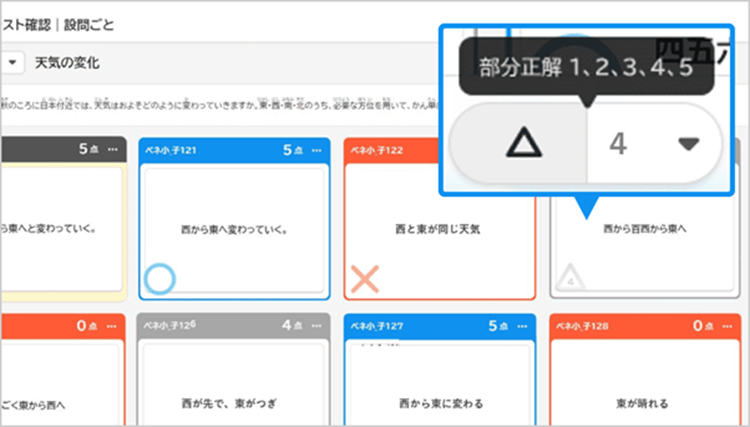Screen dimensions: 750x427
Task: Open the three-dot menu on ベネ小子128 card
Action: pyautogui.click(x=727, y=325)
